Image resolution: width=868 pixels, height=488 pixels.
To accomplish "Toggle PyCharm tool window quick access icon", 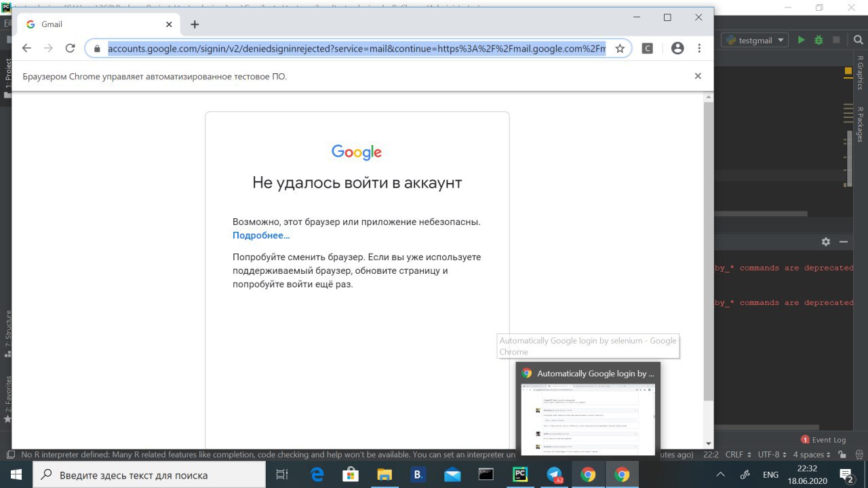I will [x=10, y=455].
